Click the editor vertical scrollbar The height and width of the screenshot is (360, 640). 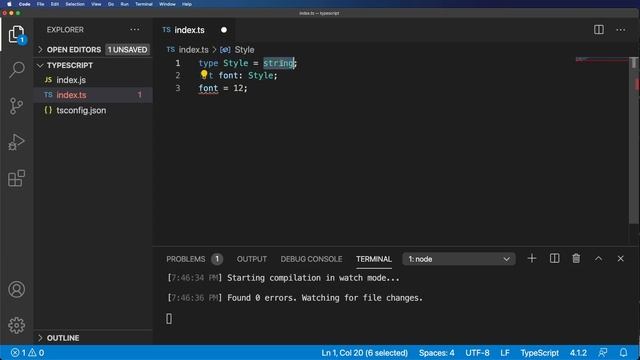(x=634, y=139)
